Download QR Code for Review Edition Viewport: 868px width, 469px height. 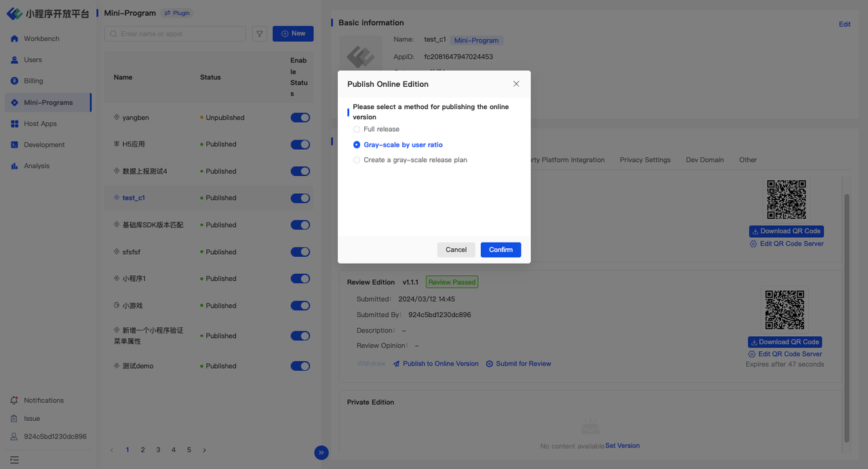[x=785, y=342]
